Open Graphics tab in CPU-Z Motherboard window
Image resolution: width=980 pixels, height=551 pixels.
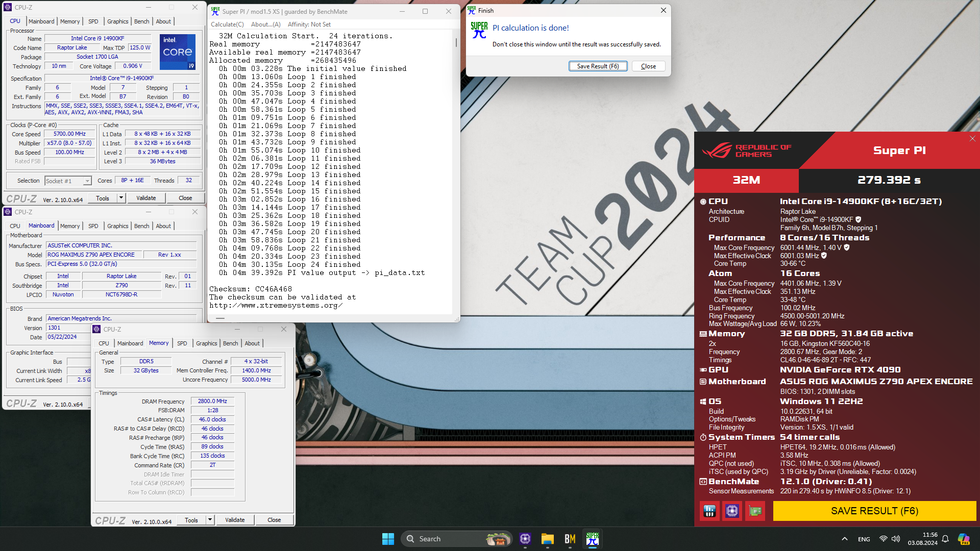pyautogui.click(x=117, y=226)
